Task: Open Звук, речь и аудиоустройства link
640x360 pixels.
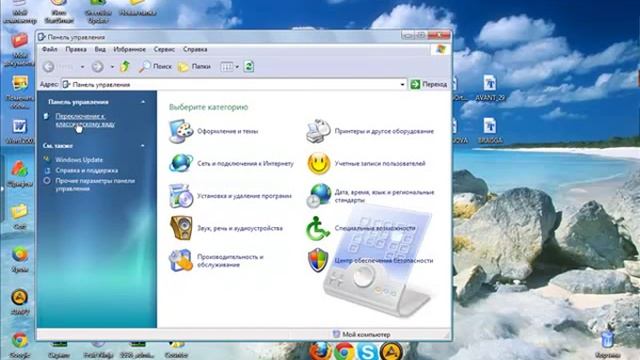Action: point(240,228)
